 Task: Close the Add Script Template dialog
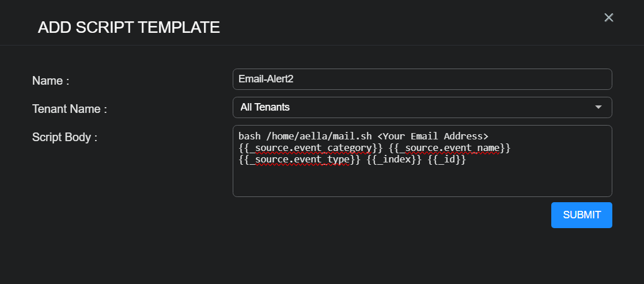pos(608,18)
